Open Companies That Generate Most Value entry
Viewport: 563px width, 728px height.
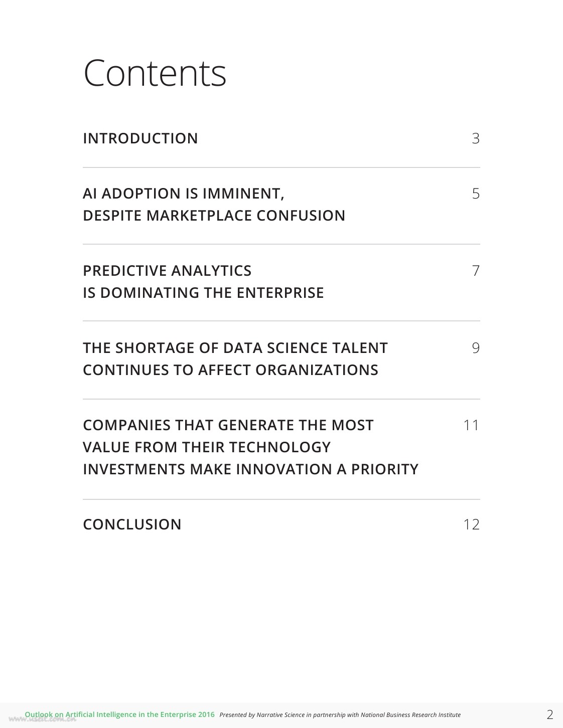[x=250, y=447]
